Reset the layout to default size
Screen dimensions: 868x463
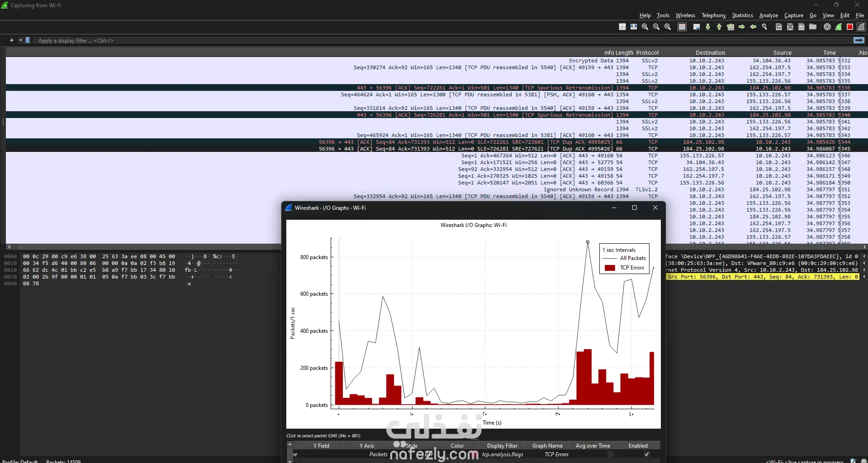click(x=622, y=27)
